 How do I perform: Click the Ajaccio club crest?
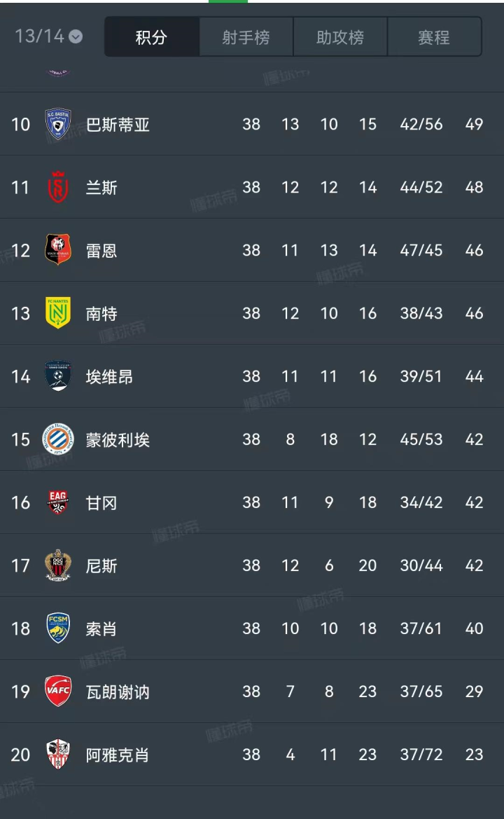coord(58,755)
